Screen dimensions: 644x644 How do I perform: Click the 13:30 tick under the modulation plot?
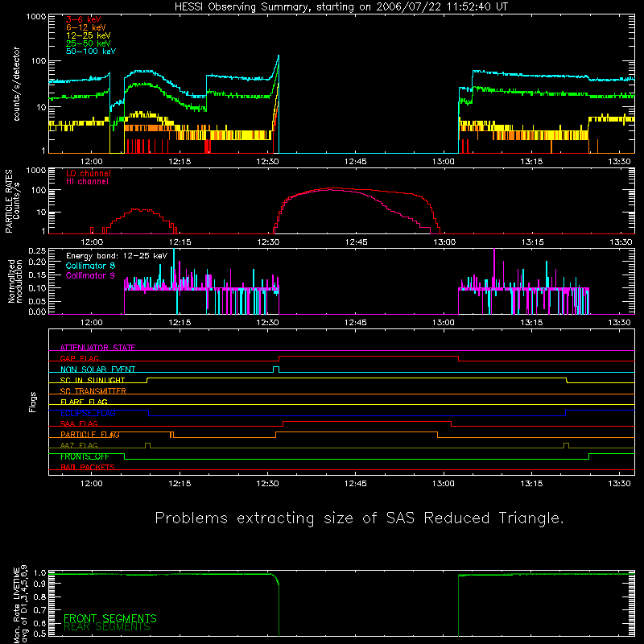(619, 323)
